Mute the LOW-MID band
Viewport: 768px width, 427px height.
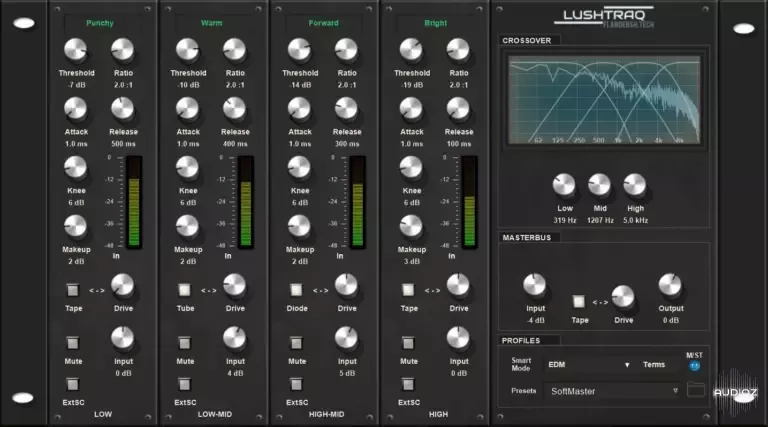pyautogui.click(x=184, y=343)
